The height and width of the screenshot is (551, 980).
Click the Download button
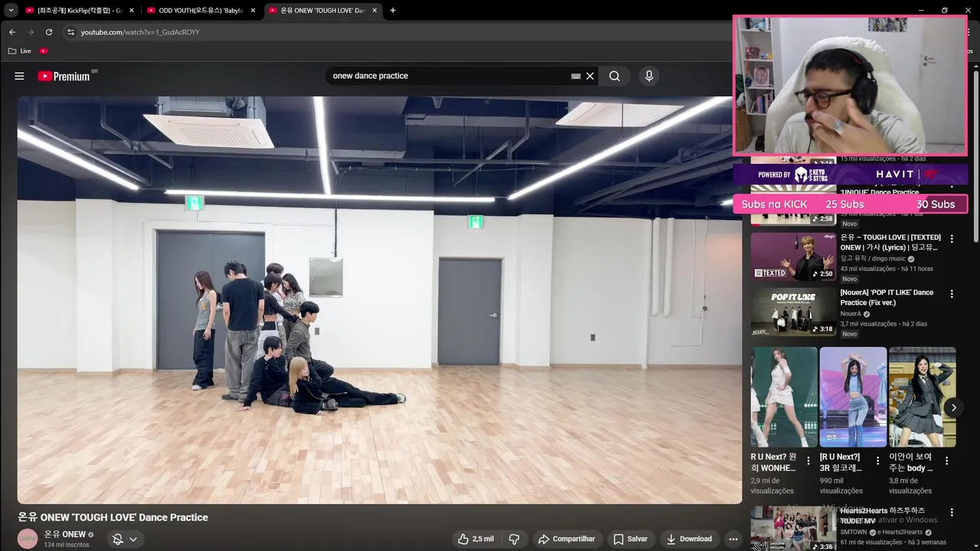point(689,539)
